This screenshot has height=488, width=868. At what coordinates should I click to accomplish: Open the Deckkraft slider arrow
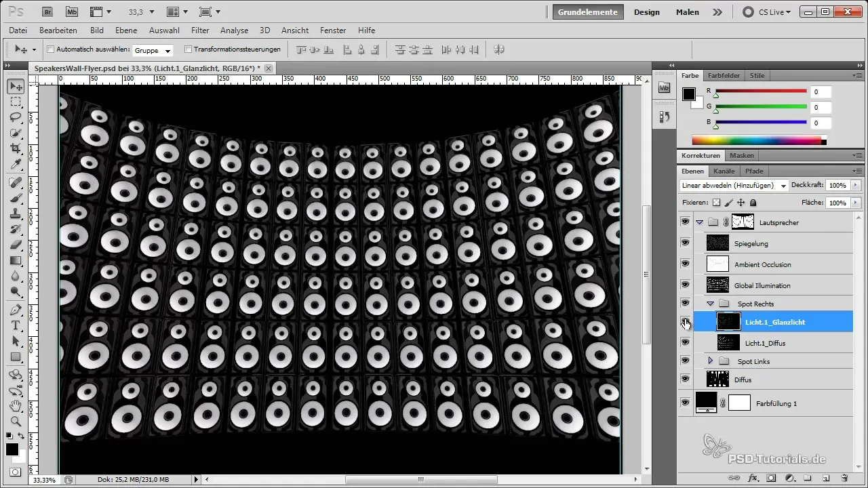pos(855,185)
